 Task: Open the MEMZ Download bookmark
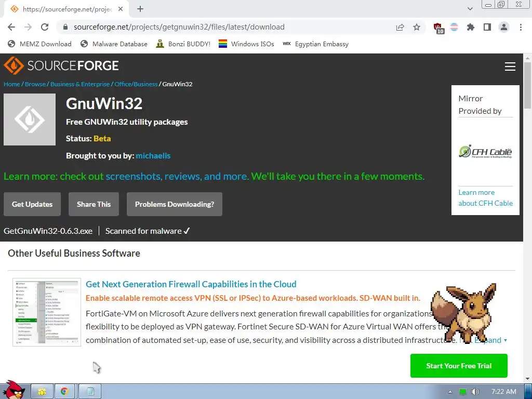(39, 44)
